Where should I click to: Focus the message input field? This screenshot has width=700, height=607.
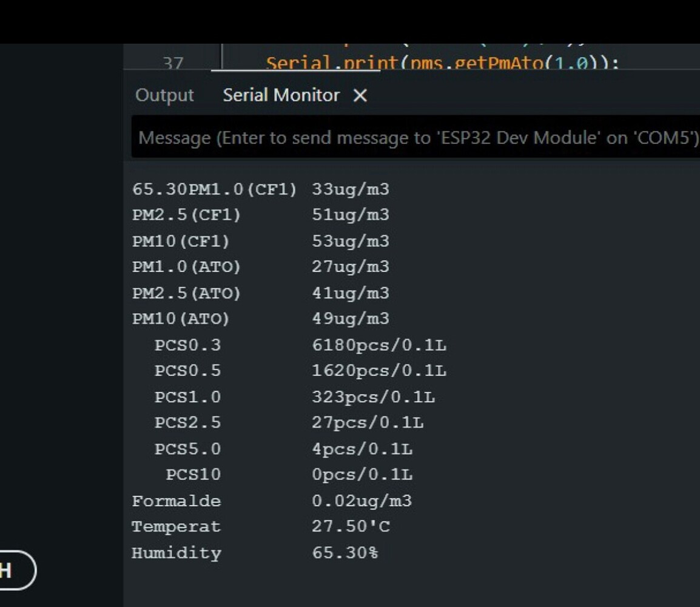364,139
